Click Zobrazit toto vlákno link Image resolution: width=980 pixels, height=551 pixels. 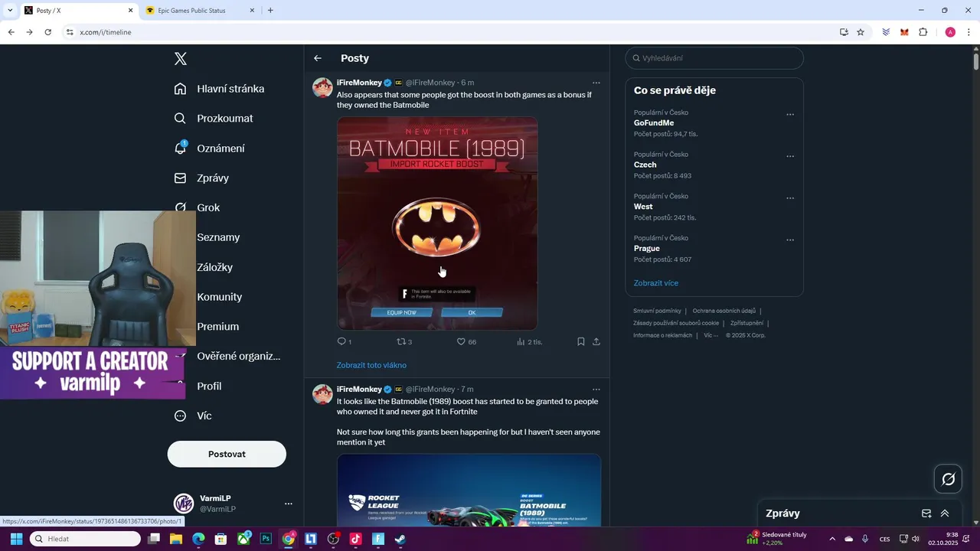pos(371,365)
